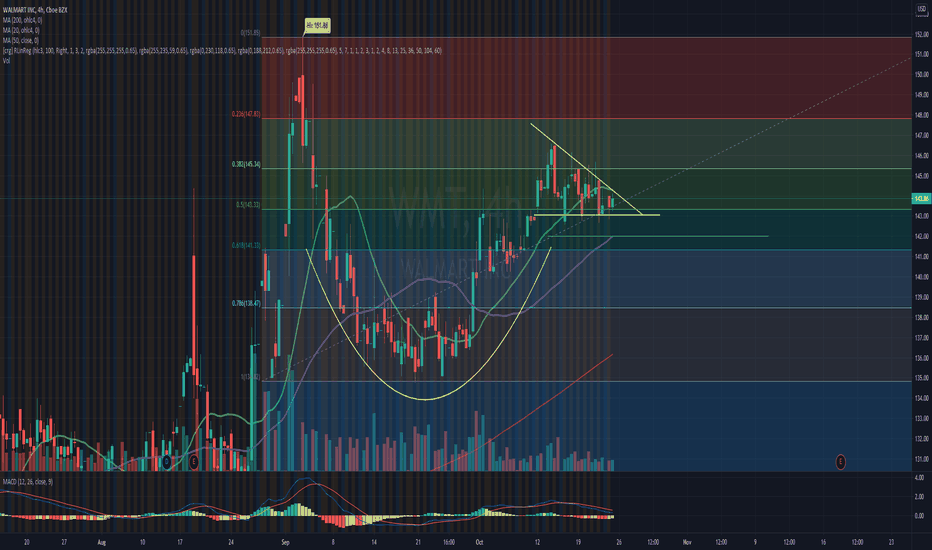Click the Sep label on the time axis

click(x=285, y=542)
